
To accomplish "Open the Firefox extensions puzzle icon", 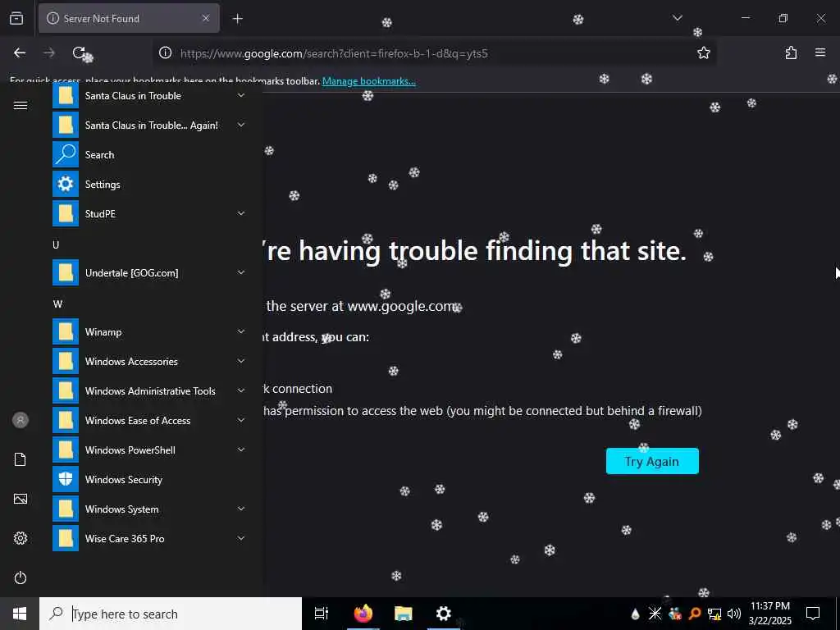I will [x=791, y=52].
